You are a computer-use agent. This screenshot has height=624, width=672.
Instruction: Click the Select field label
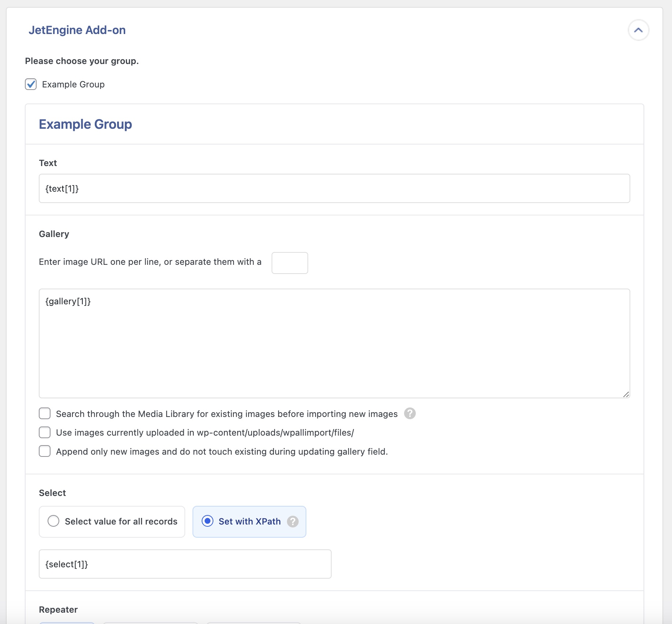tap(52, 493)
